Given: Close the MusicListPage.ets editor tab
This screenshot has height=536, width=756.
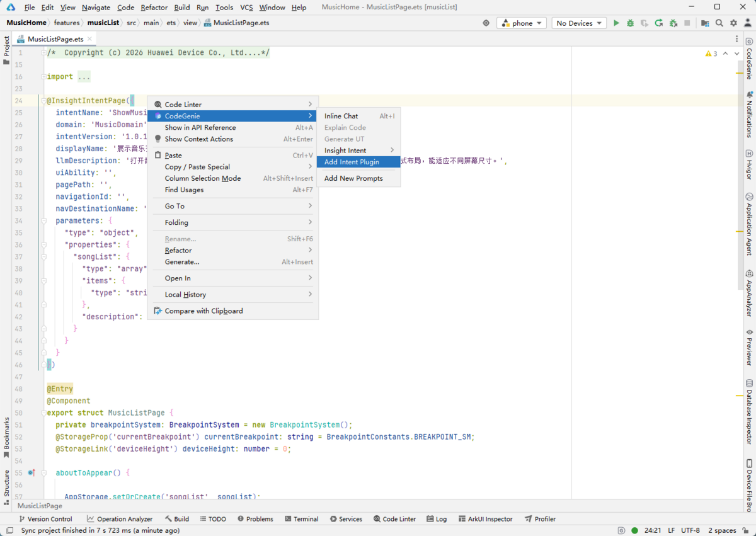Looking at the screenshot, I should pyautogui.click(x=89, y=39).
